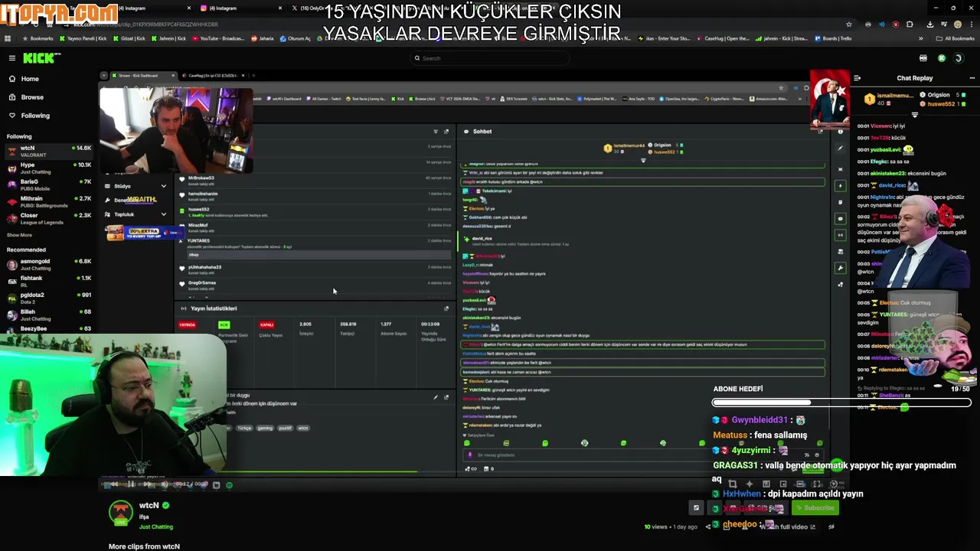Select the Türkçe stream tag
The height and width of the screenshot is (551, 980).
point(244,428)
